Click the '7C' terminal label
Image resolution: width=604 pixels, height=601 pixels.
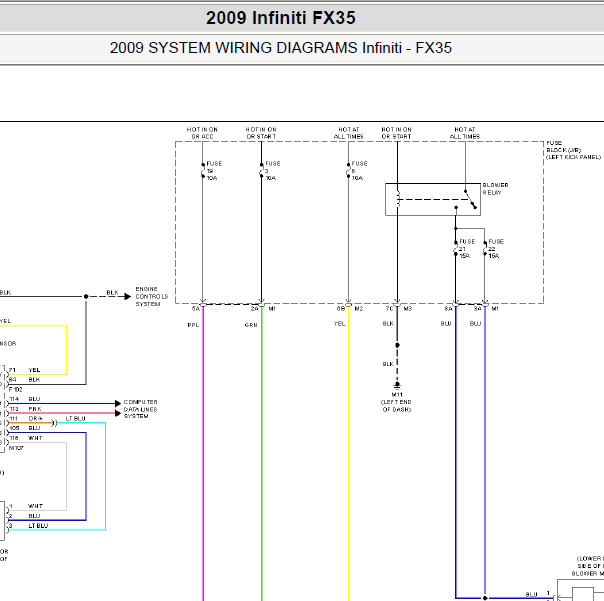pos(389,309)
